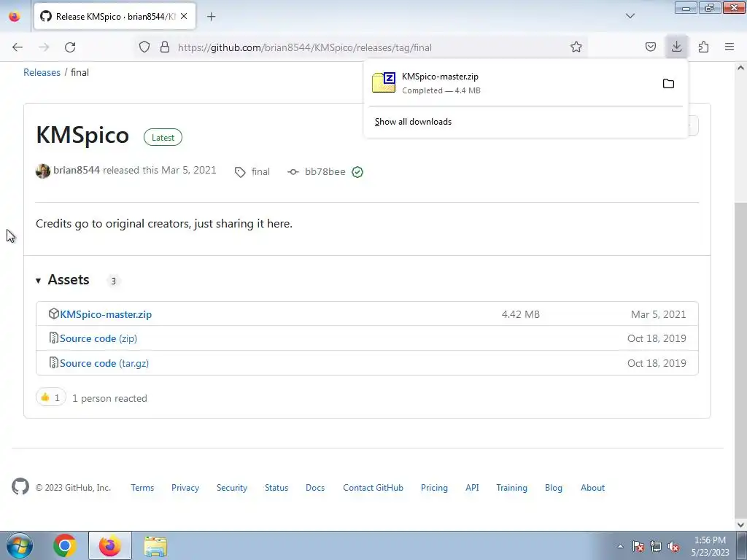Open the Security footer link
The width and height of the screenshot is (747, 560).
click(232, 488)
